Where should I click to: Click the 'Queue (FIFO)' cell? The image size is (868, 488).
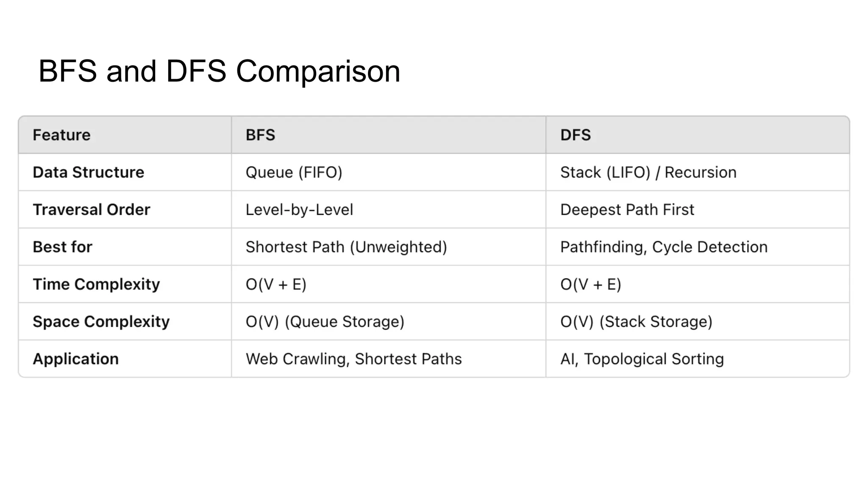(294, 172)
